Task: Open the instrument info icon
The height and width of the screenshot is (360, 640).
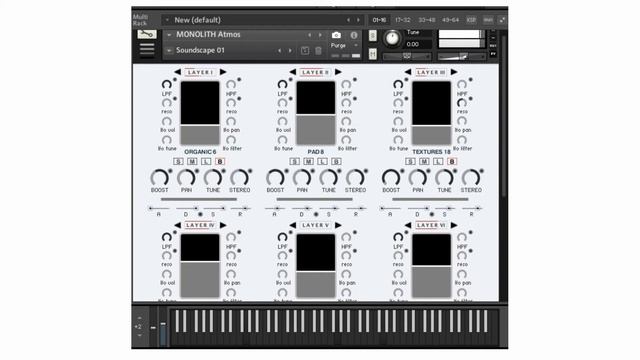Action: [354, 35]
